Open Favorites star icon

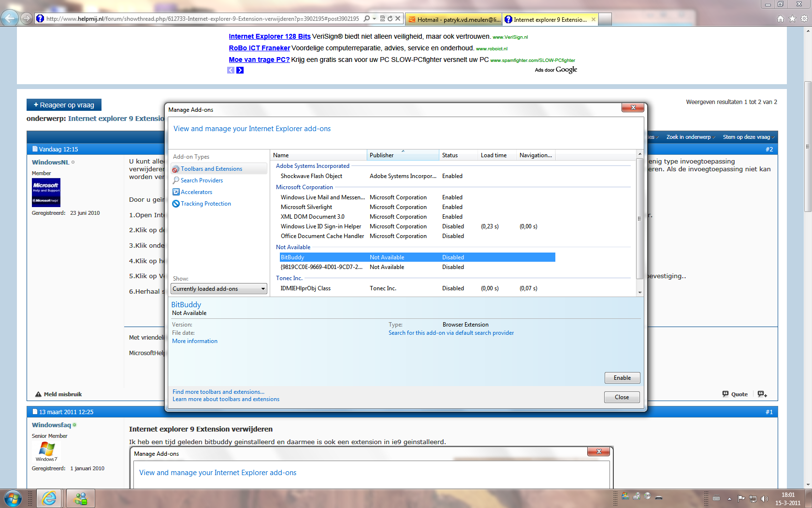click(792, 18)
